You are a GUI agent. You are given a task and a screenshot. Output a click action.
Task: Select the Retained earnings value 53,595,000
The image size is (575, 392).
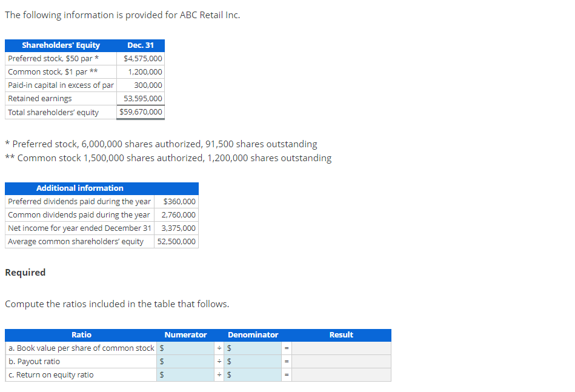tap(141, 98)
